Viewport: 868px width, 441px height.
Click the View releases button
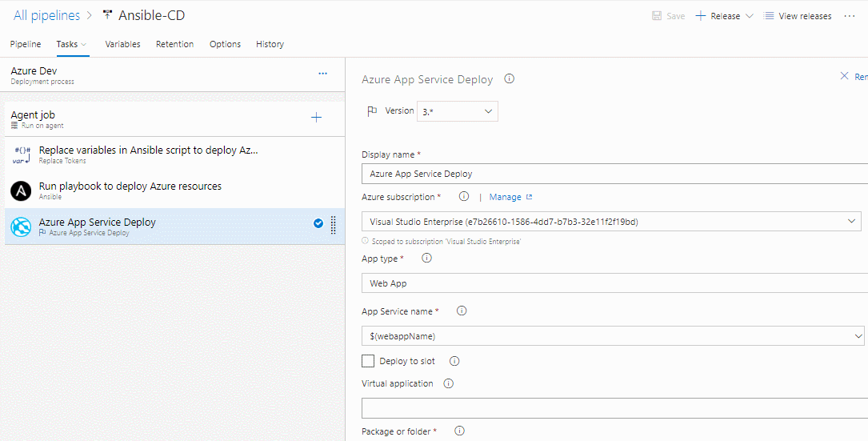(x=797, y=16)
